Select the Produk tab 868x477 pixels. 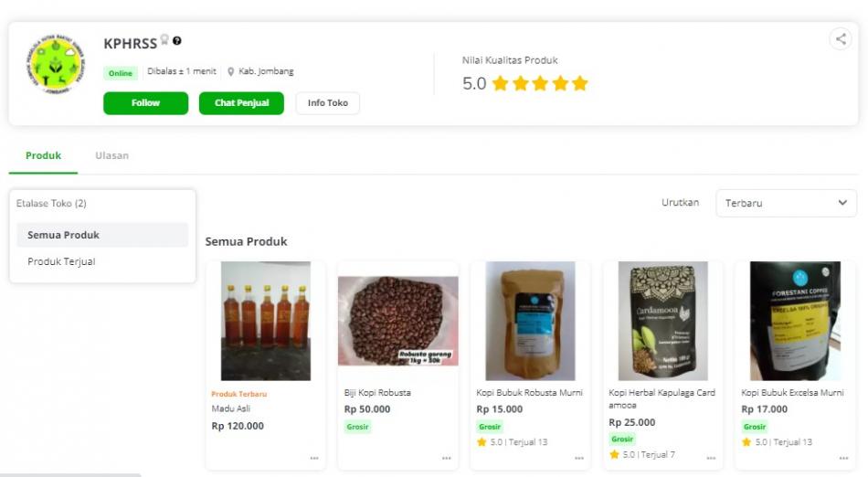43,155
